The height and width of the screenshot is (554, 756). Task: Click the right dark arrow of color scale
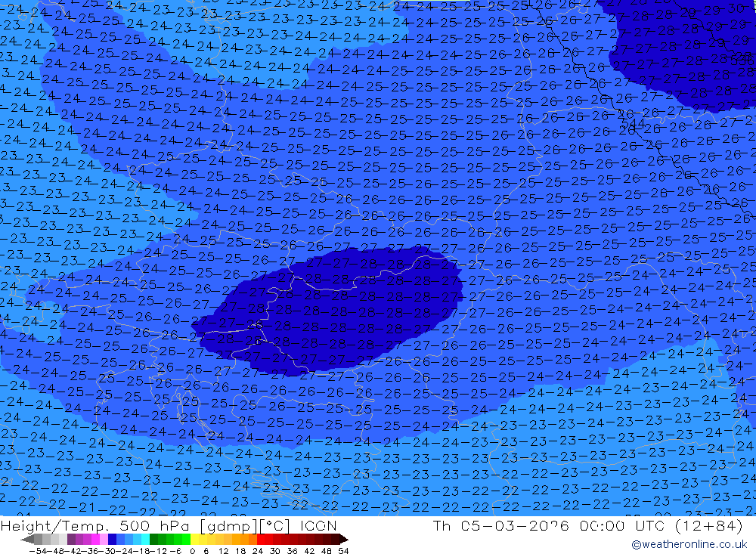click(344, 539)
